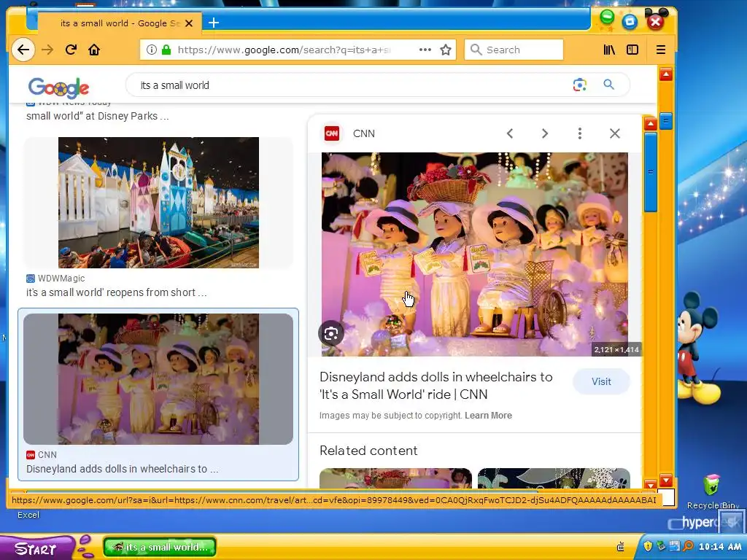Open the large dolls preview image
Viewport: 747px width, 560px height.
pyautogui.click(x=474, y=254)
